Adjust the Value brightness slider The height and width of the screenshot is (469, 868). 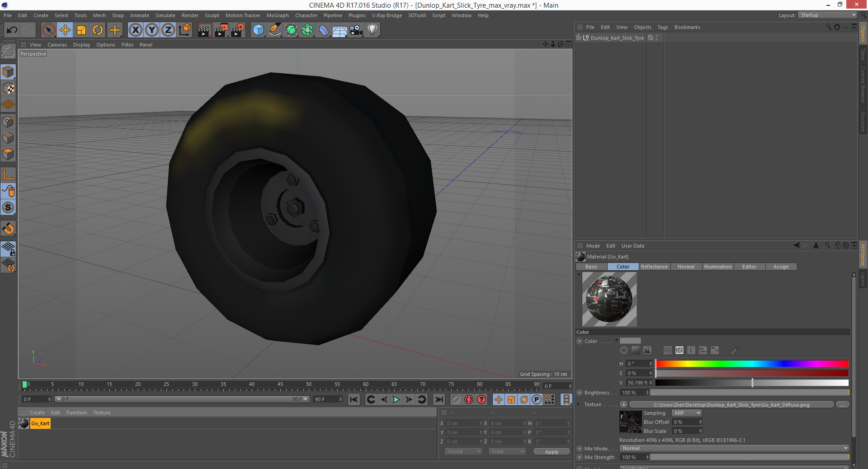coord(752,383)
